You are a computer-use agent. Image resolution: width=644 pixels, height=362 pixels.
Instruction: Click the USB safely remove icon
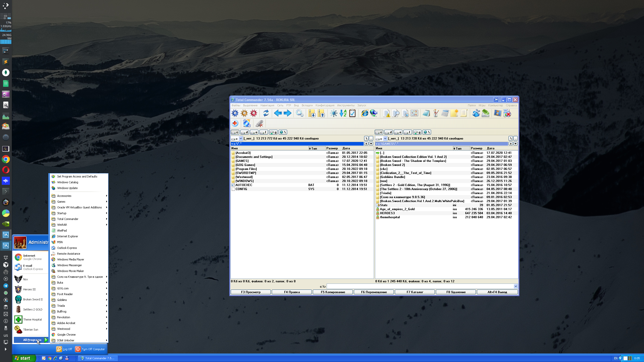click(259, 123)
